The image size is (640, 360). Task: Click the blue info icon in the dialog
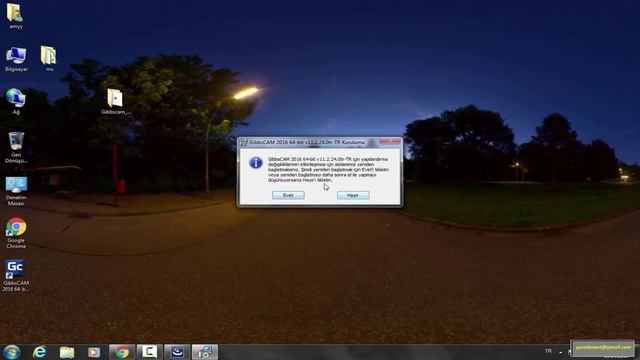click(x=256, y=163)
